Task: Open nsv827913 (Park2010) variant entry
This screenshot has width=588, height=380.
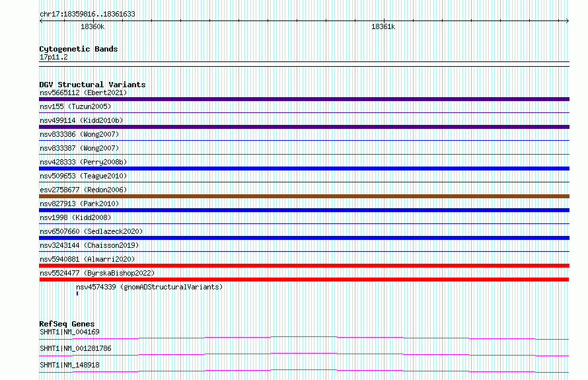Action: [x=79, y=204]
